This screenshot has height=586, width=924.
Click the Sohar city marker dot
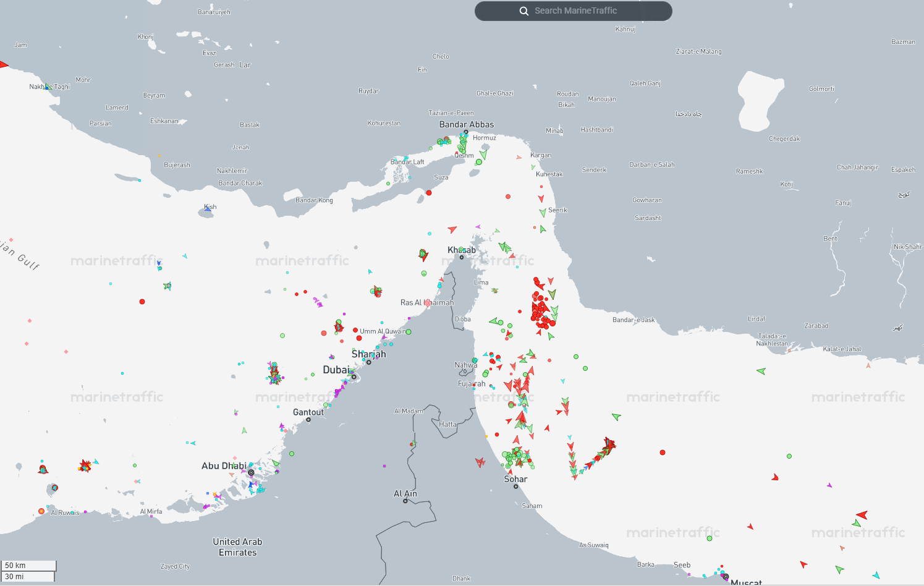point(516,486)
